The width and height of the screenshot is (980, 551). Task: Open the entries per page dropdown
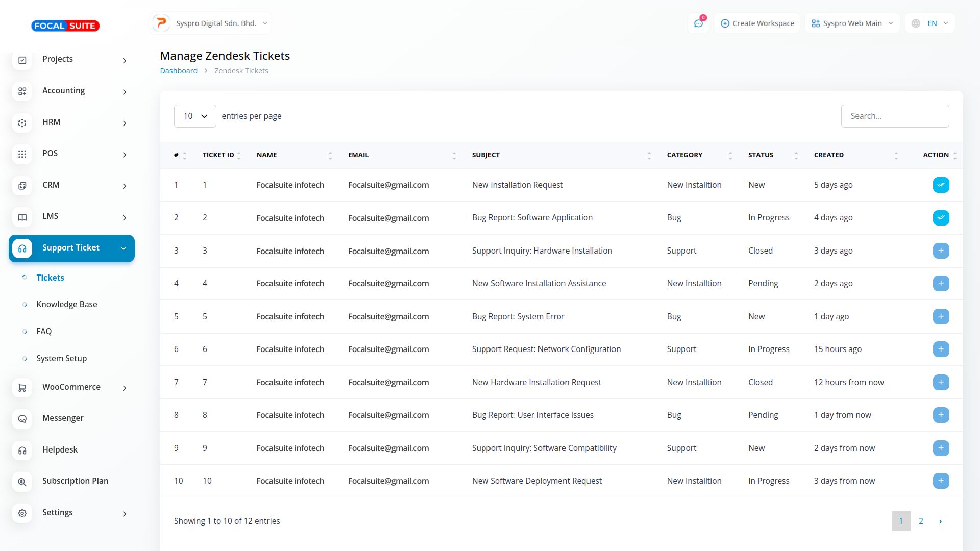point(195,116)
